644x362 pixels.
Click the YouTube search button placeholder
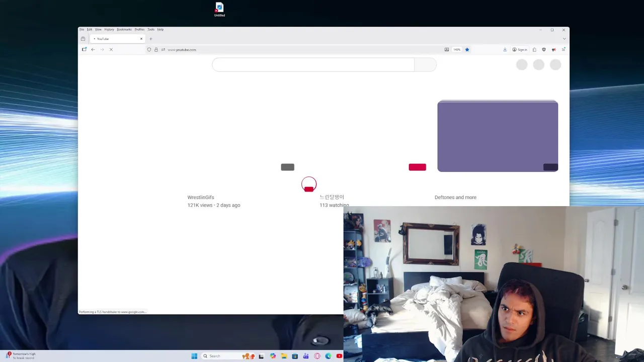[x=425, y=64]
